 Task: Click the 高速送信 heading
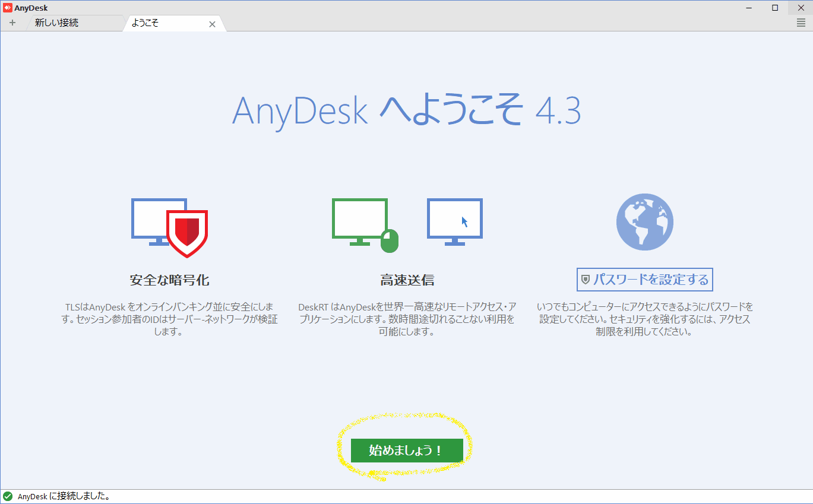click(407, 280)
